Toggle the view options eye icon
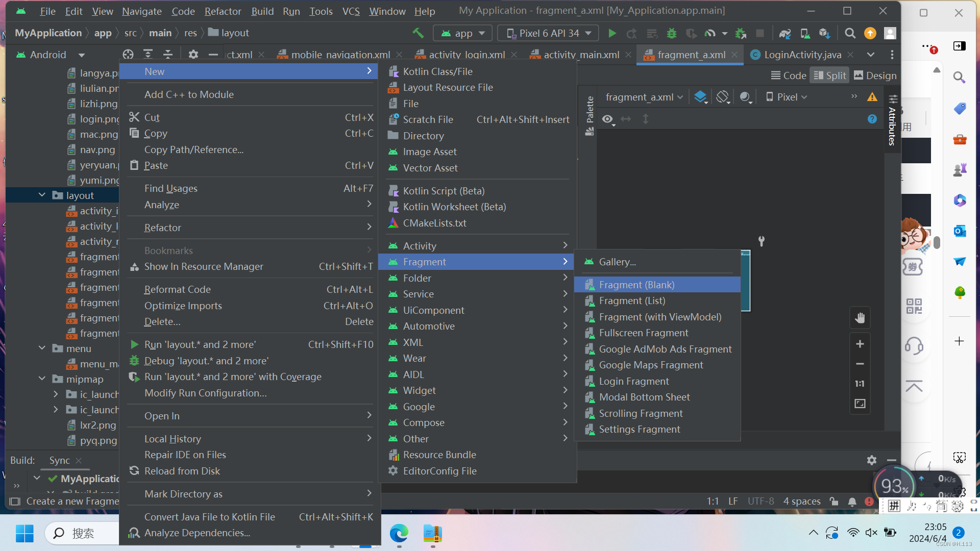This screenshot has width=980, height=551. pyautogui.click(x=607, y=119)
